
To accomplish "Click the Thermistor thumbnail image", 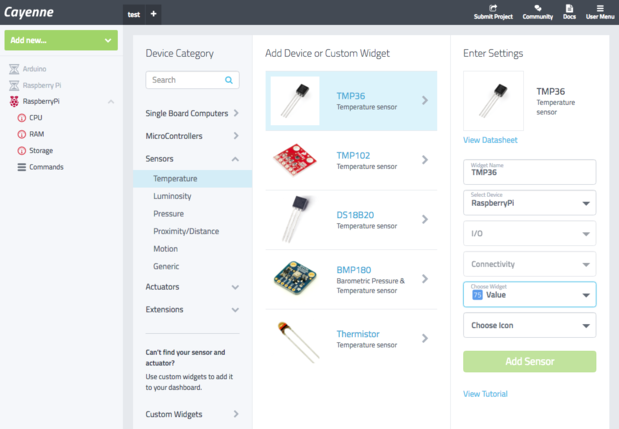I will pyautogui.click(x=299, y=342).
